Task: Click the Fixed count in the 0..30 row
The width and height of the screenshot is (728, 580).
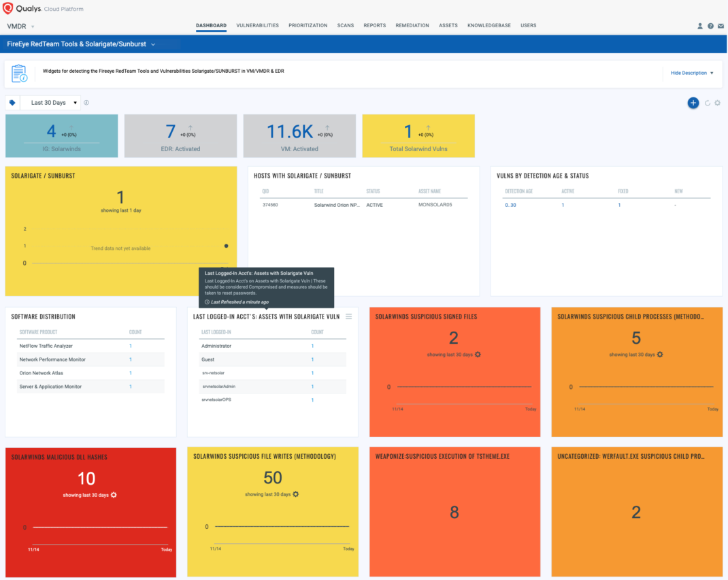Action: pos(619,205)
